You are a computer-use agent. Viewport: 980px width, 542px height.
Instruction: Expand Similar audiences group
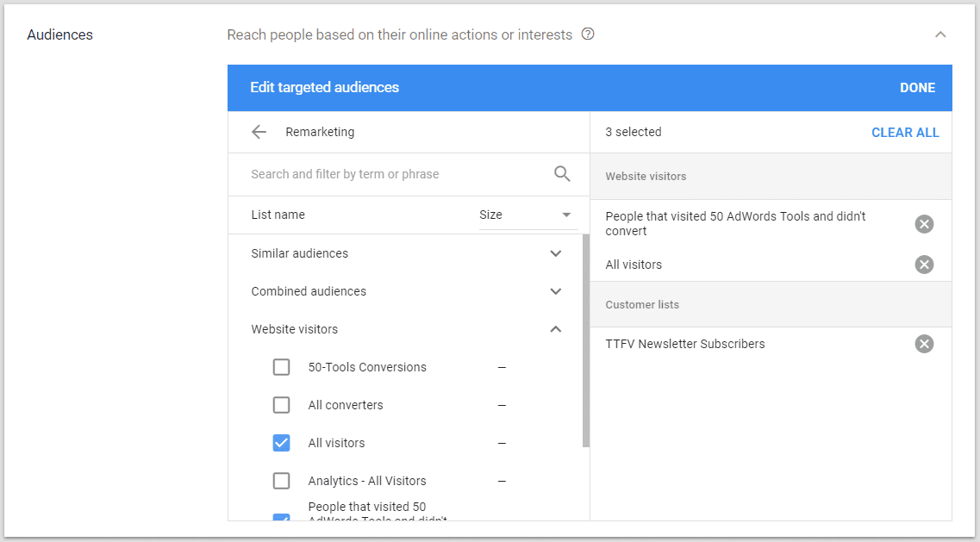click(x=556, y=253)
